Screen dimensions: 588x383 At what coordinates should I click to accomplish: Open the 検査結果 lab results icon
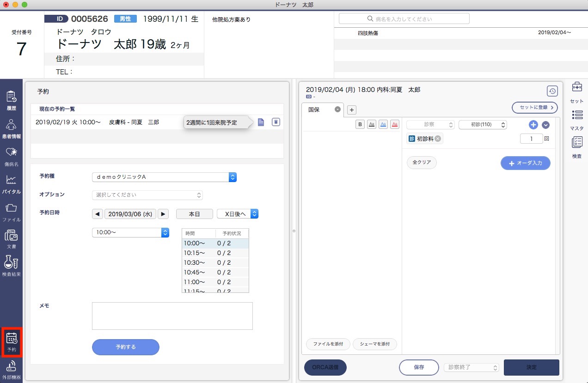[x=11, y=266]
